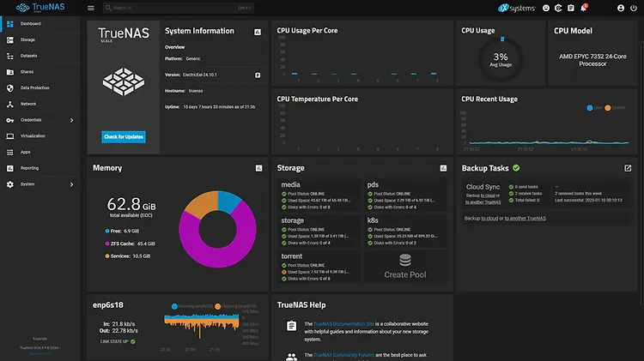The image size is (644, 361).
Task: Open the Memory reports chart icon
Action: pyautogui.click(x=258, y=168)
